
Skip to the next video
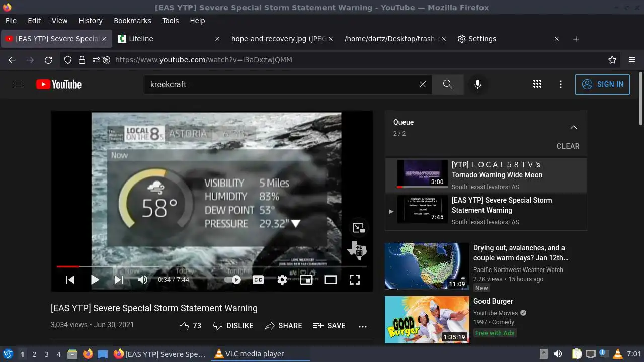(119, 280)
